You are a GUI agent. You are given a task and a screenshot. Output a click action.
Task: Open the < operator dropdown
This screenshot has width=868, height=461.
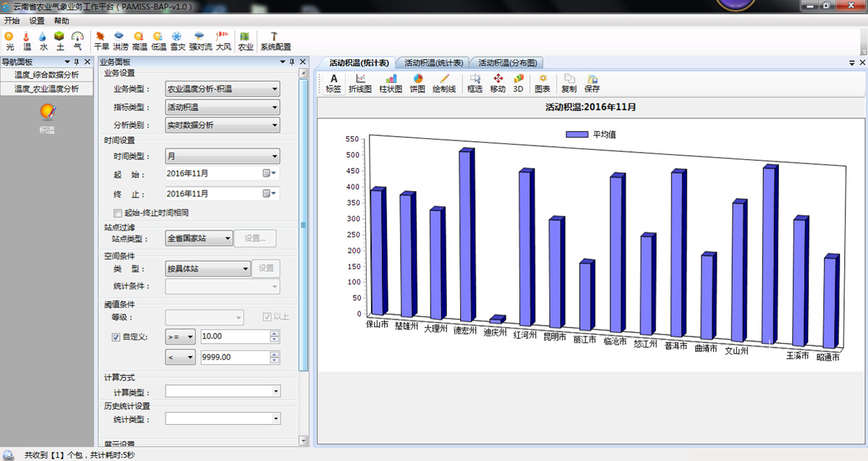(x=180, y=357)
